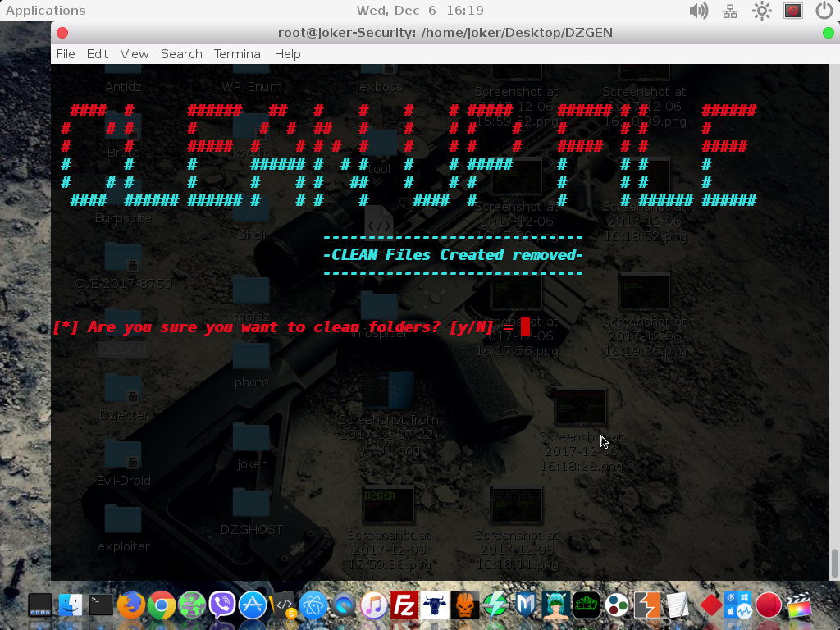
Task: Open the Atom editor dock icon
Action: coord(313,605)
